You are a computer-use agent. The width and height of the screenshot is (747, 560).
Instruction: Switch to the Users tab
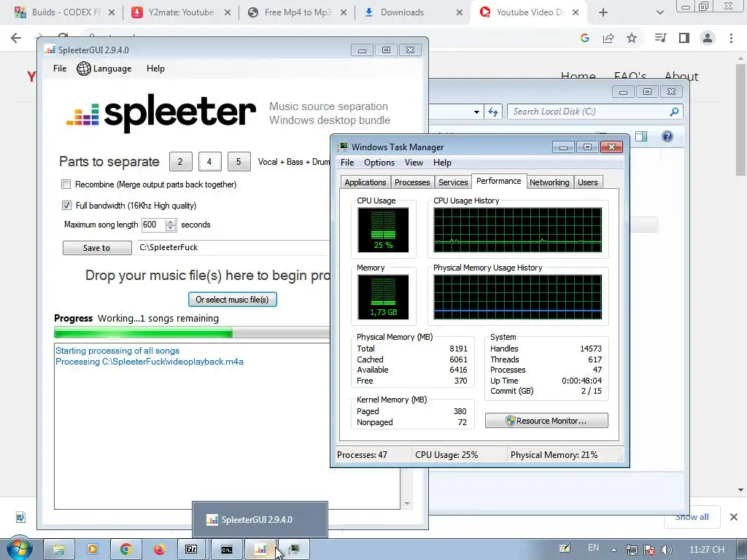pos(588,182)
